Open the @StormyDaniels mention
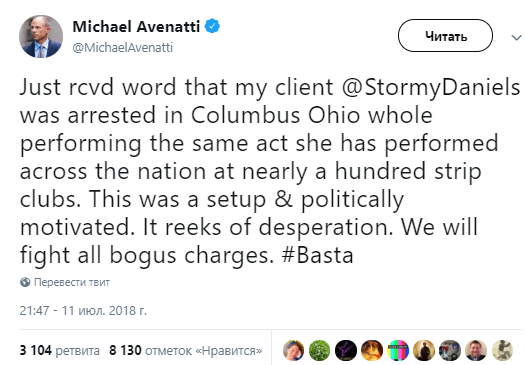525x365 pixels. tap(431, 87)
